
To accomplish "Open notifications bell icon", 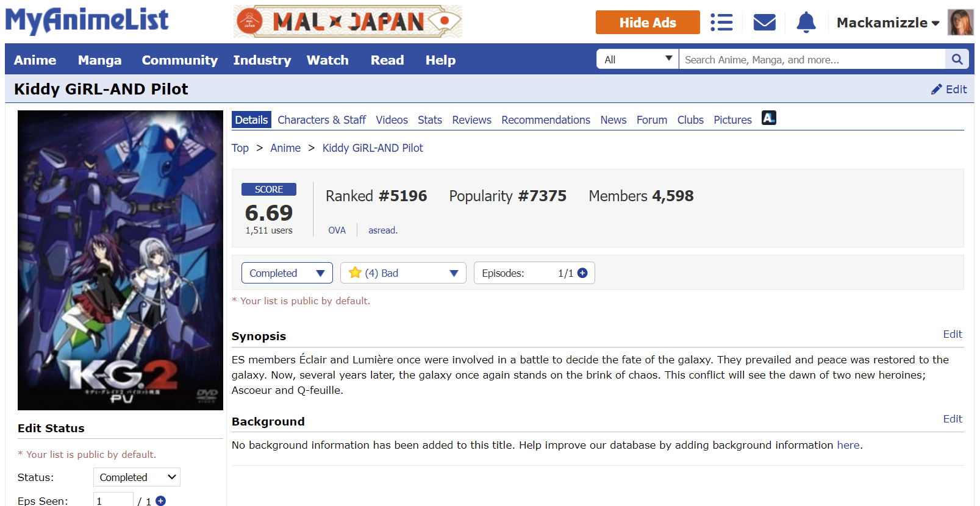I will pos(806,23).
